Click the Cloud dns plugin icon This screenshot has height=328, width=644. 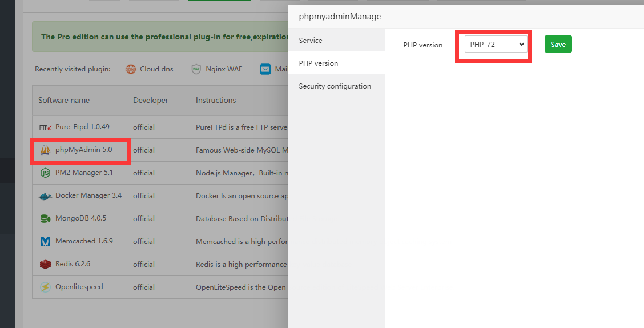(131, 70)
